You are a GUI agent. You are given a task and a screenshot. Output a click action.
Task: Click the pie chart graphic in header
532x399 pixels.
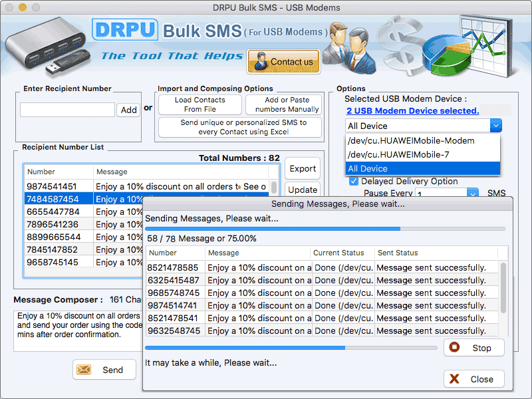point(447,56)
